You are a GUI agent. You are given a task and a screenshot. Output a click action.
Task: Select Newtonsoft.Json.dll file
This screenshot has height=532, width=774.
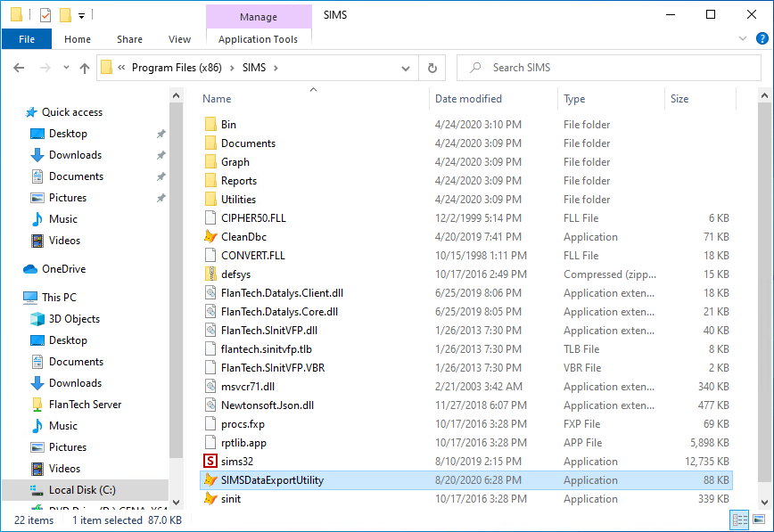tap(267, 405)
